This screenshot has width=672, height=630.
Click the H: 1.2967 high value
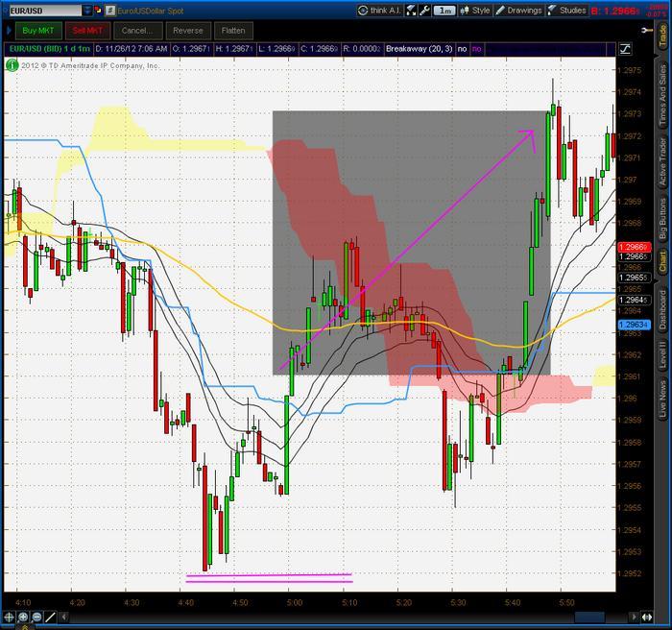(234, 49)
